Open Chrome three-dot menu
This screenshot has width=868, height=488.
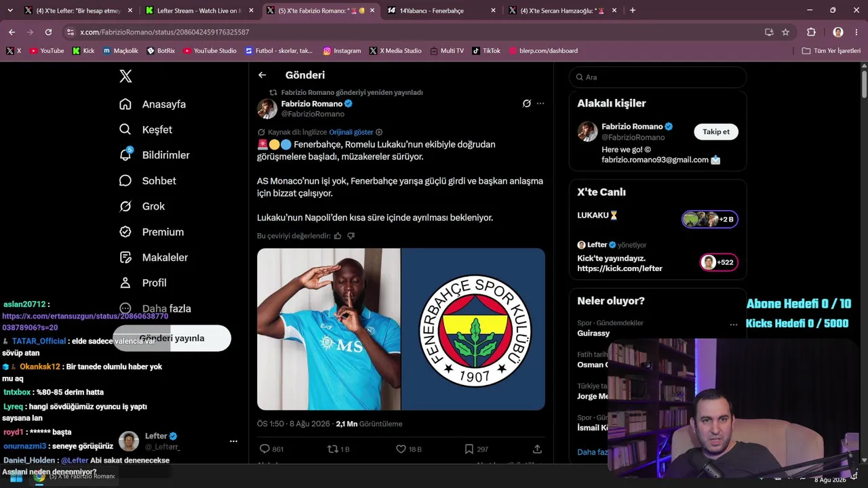coord(856,32)
